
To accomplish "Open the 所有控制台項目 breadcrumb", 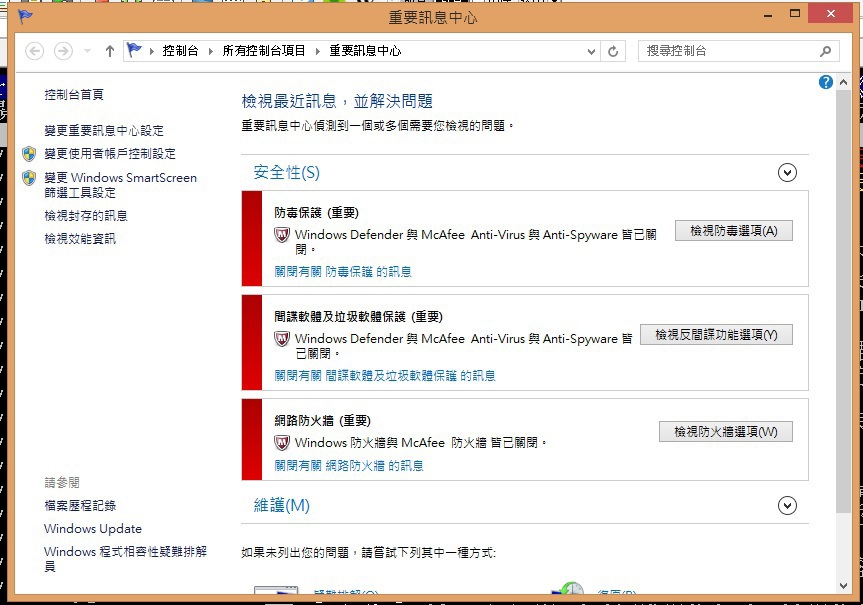I will point(264,51).
